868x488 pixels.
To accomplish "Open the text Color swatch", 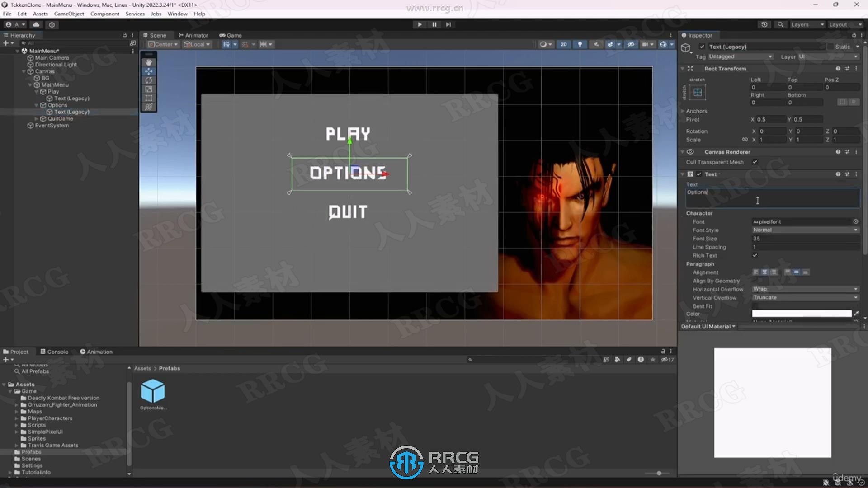I will (x=802, y=314).
